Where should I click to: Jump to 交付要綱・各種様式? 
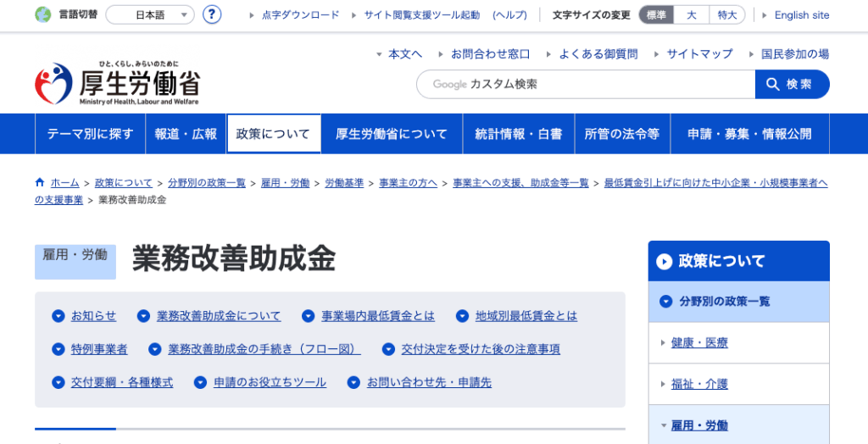click(122, 382)
